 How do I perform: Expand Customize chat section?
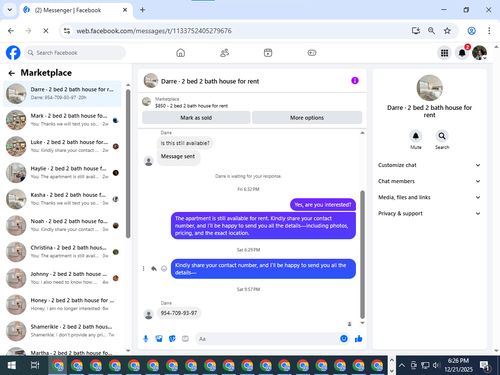(429, 165)
